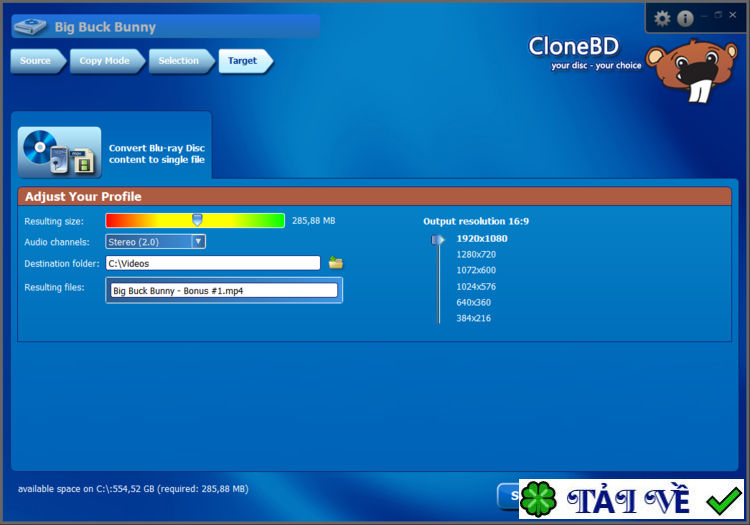Click the Big Buck Bunny title bar
Screen dimensions: 750x525
[x=166, y=26]
